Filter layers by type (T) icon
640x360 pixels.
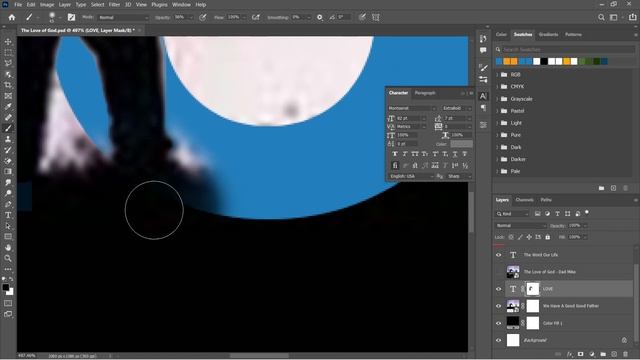pyautogui.click(x=557, y=213)
